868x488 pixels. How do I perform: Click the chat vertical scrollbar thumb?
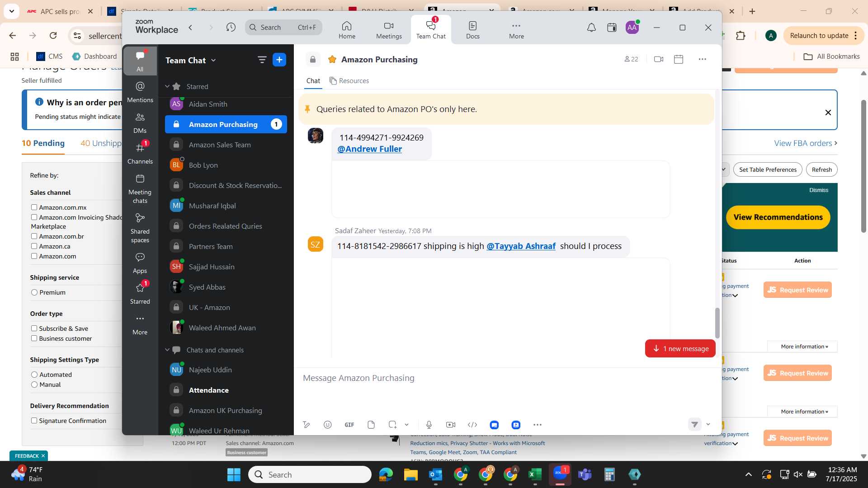717,323
